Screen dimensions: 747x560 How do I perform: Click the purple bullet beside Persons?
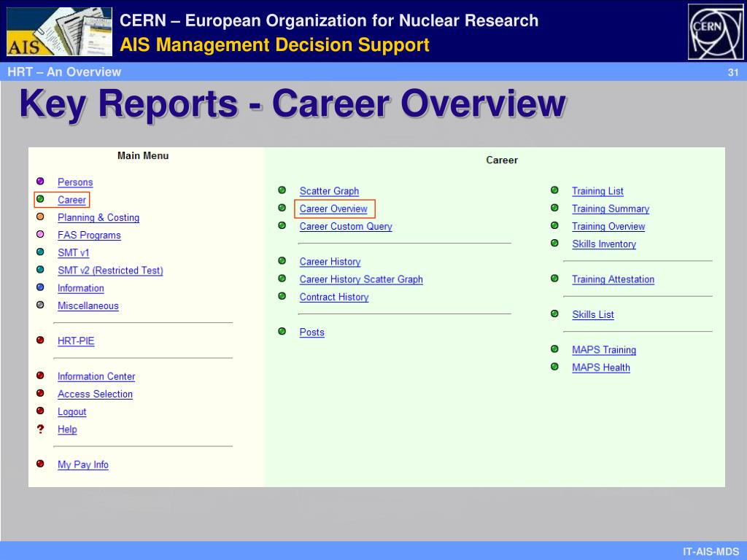[x=40, y=181]
